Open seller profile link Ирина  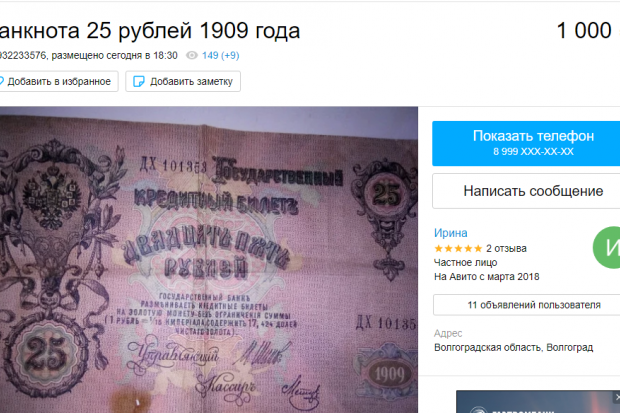450,233
